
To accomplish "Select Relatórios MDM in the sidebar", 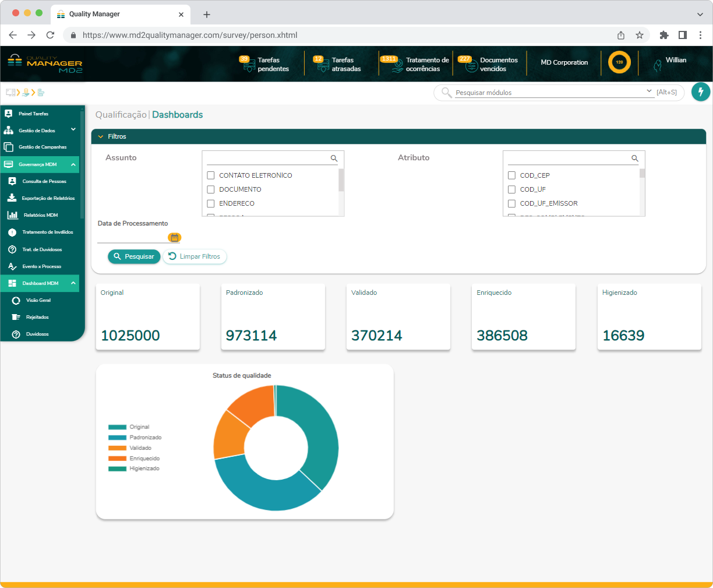I will 41,215.
